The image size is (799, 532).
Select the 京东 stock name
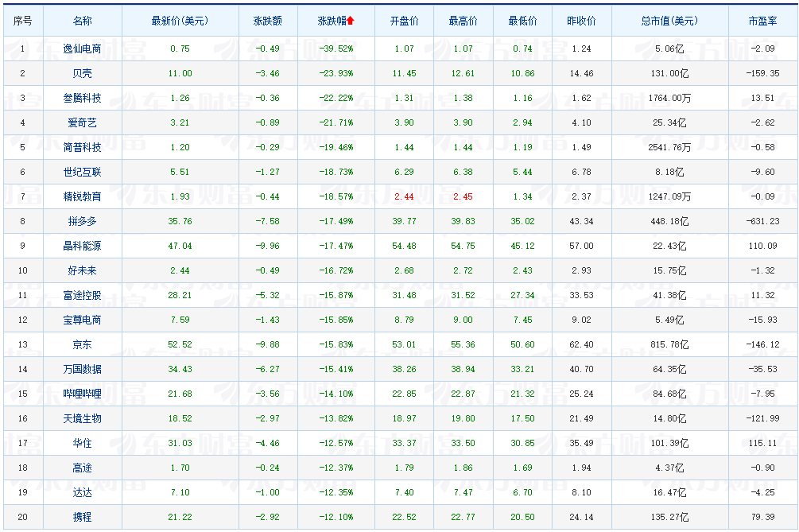[83, 344]
